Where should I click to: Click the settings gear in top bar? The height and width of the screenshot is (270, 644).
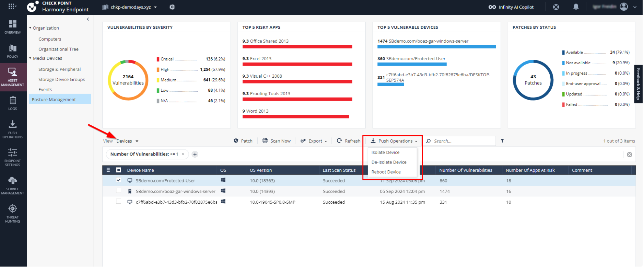click(172, 7)
